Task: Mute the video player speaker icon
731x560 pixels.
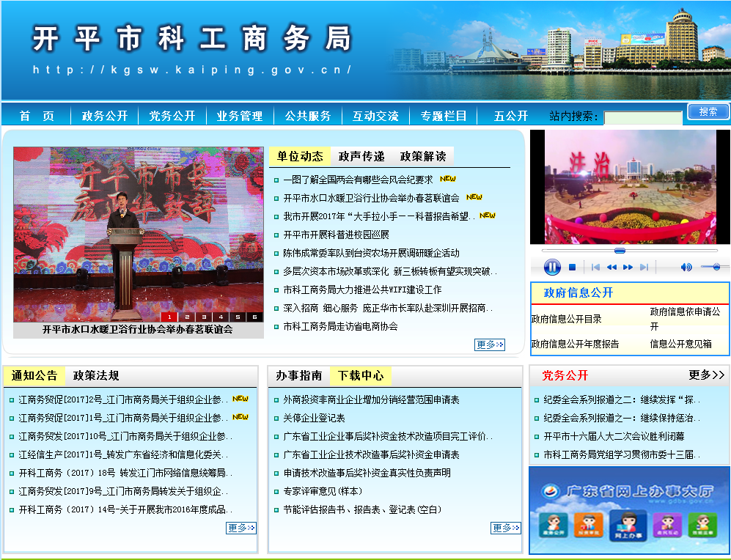Action: pos(686,267)
